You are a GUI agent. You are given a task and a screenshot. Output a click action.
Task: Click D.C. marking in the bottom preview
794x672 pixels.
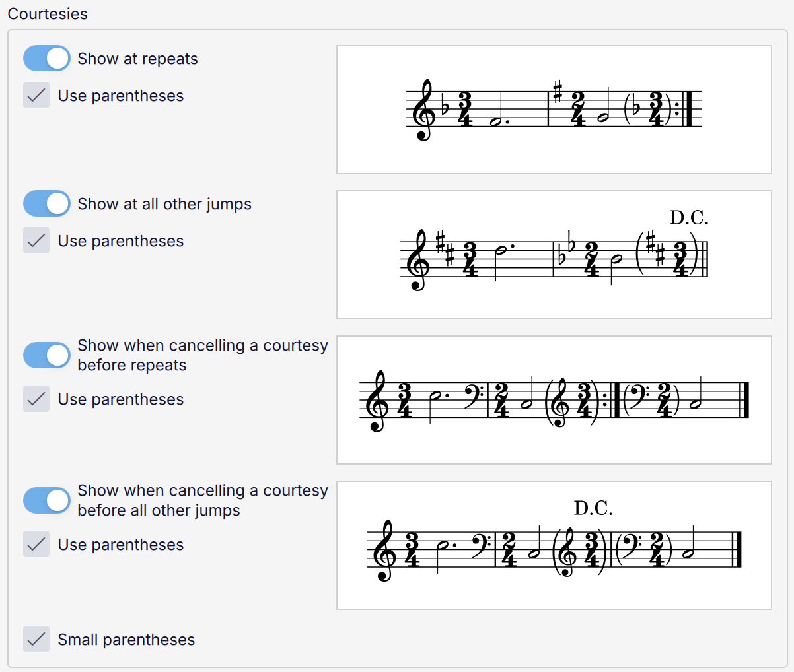pyautogui.click(x=593, y=508)
